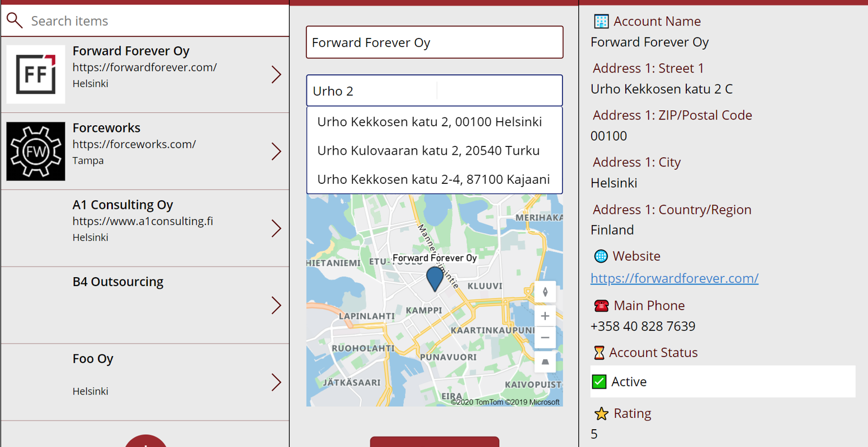Choose Urho Kekkosen katu 2-4, 87100 Kajaani

tap(433, 179)
